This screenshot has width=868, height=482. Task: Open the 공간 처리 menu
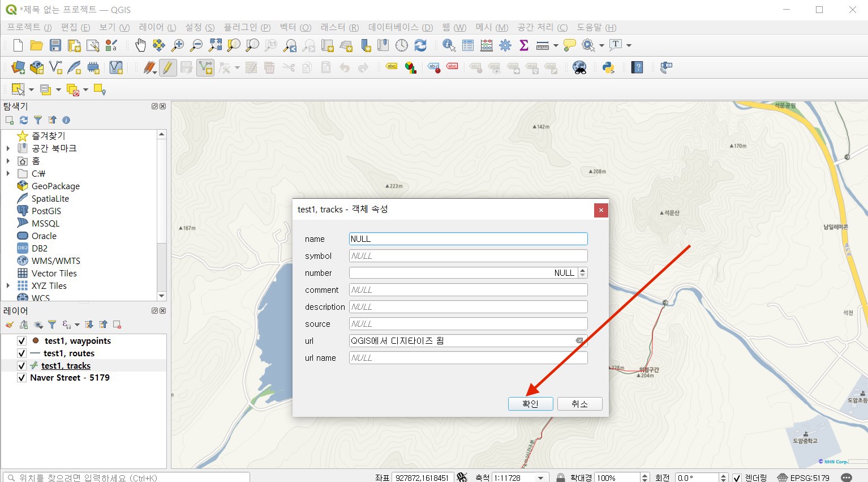(x=542, y=27)
